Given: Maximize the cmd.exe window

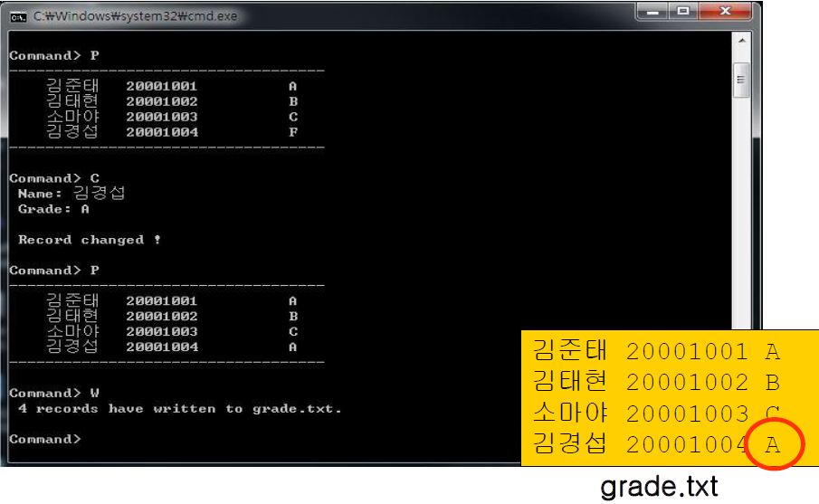Looking at the screenshot, I should [x=683, y=11].
